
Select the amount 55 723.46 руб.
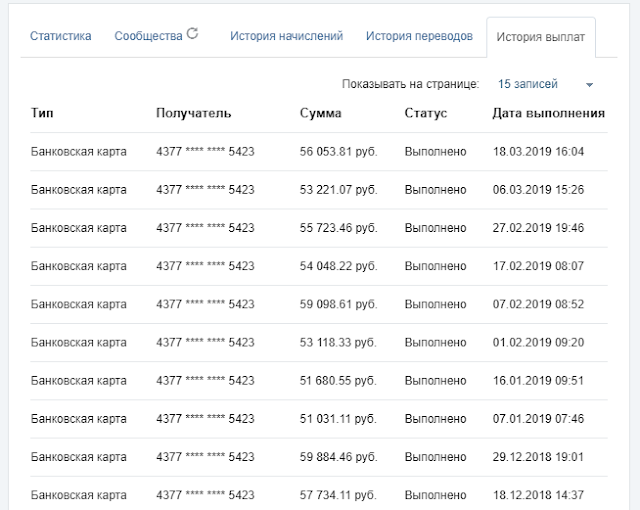coord(338,228)
